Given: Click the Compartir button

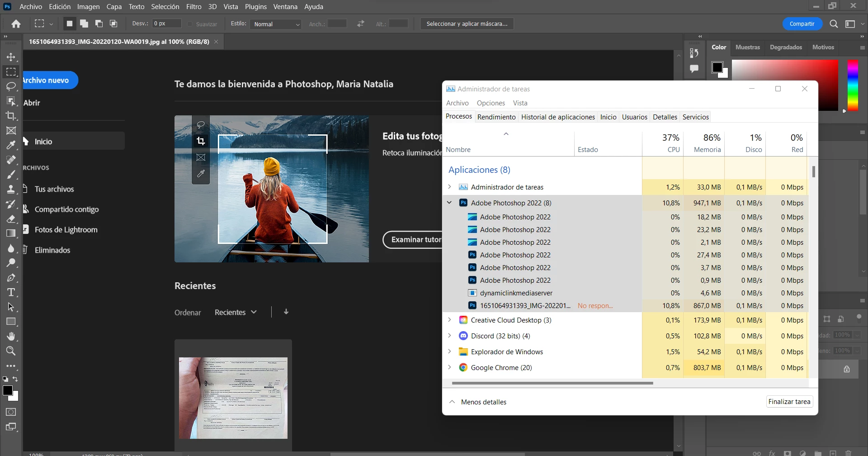Looking at the screenshot, I should coord(802,24).
